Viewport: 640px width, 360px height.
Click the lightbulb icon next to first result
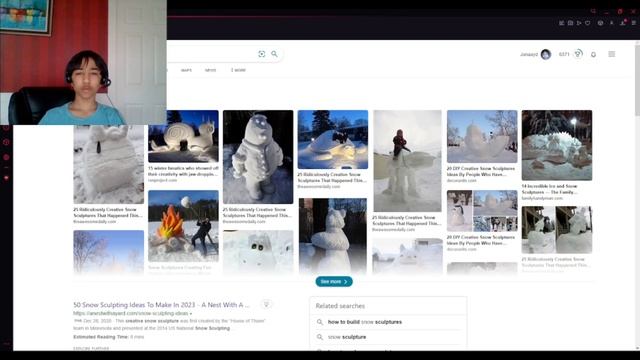pyautogui.click(x=266, y=304)
